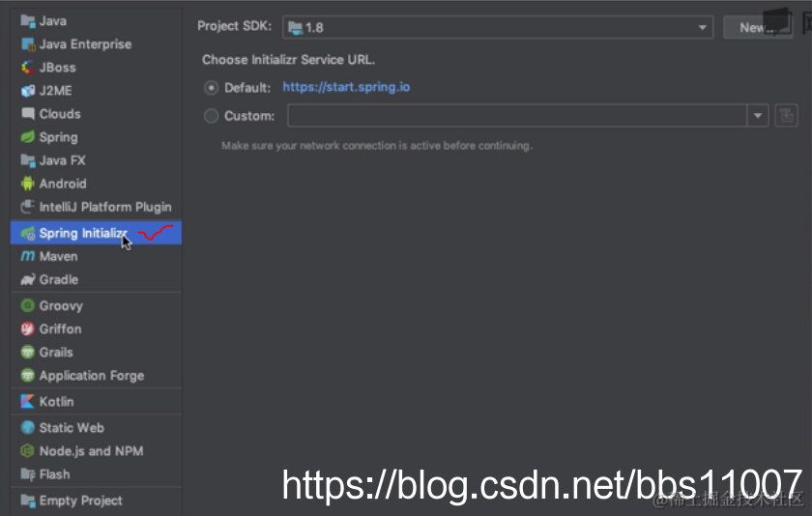Choose Gradle project type label
This screenshot has height=516, width=812.
[x=59, y=279]
